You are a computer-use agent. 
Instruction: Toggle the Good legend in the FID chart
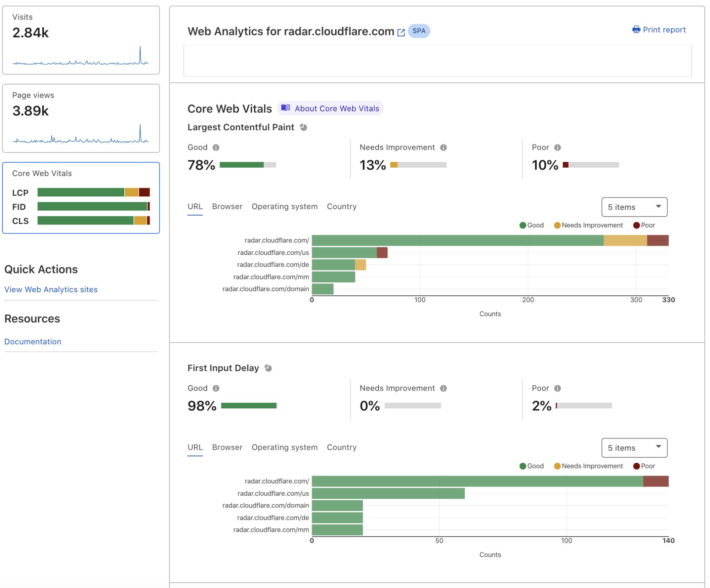(532, 466)
